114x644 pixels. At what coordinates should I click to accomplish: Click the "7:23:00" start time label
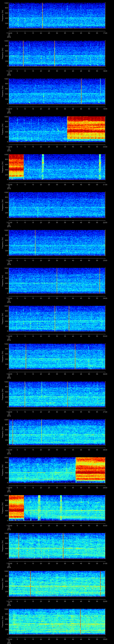(9, 298)
